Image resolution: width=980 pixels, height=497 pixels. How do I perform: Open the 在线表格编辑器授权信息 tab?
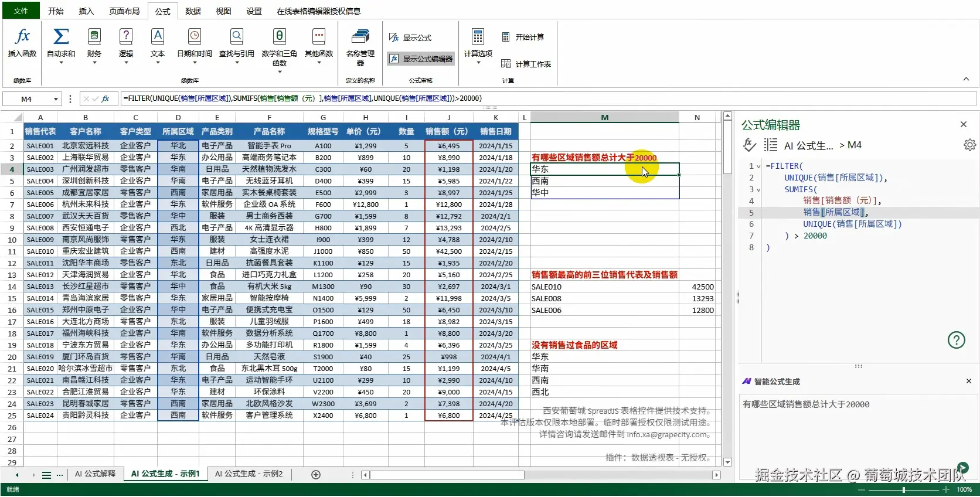[318, 11]
